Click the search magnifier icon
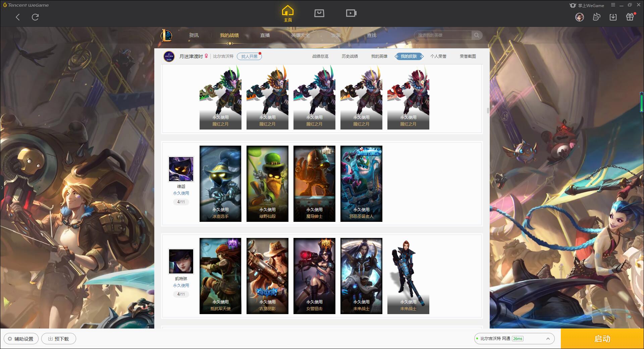Image resolution: width=644 pixels, height=349 pixels. [477, 35]
